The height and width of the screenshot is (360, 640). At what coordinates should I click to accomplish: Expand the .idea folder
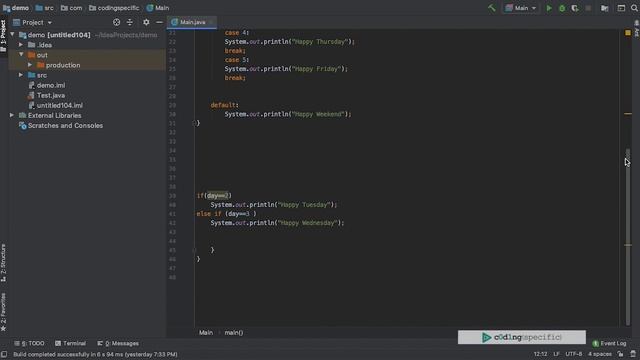click(21, 44)
